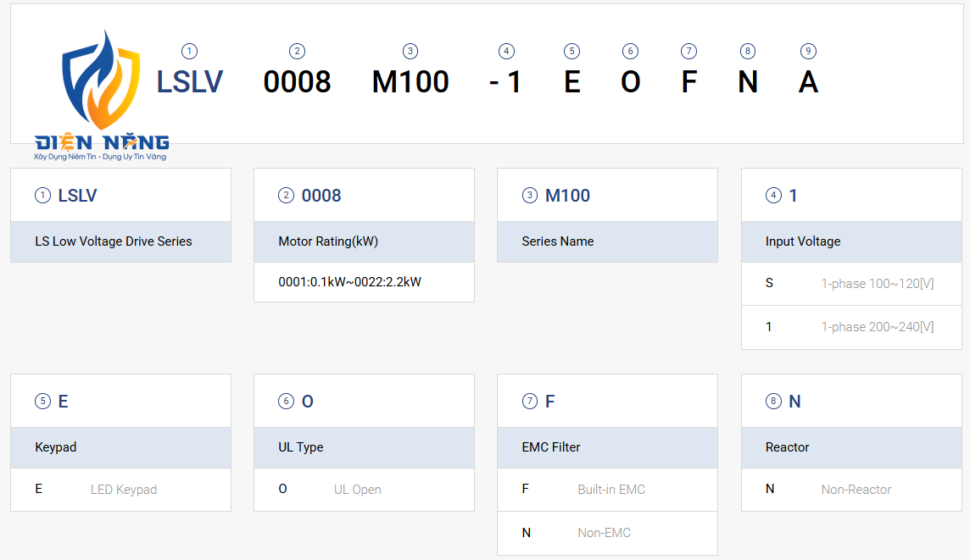Select the 'Non-Reactor' description
The width and height of the screenshot is (970, 560).
point(856,490)
